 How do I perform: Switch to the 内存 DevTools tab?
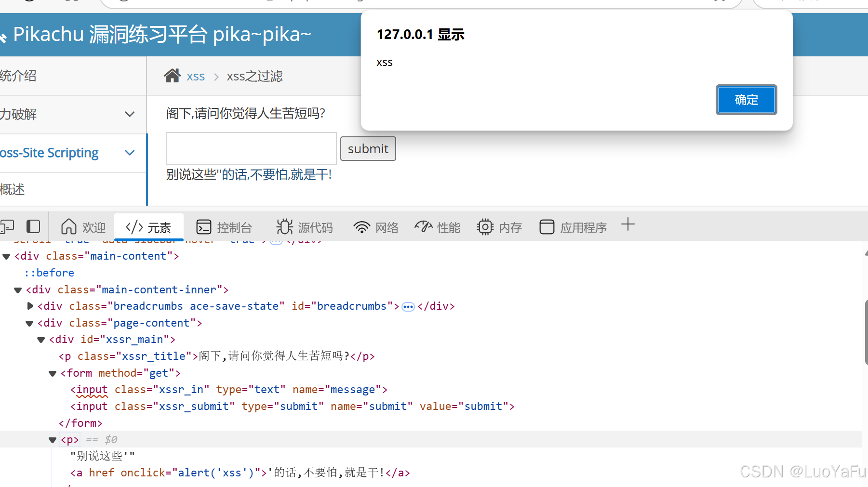499,227
